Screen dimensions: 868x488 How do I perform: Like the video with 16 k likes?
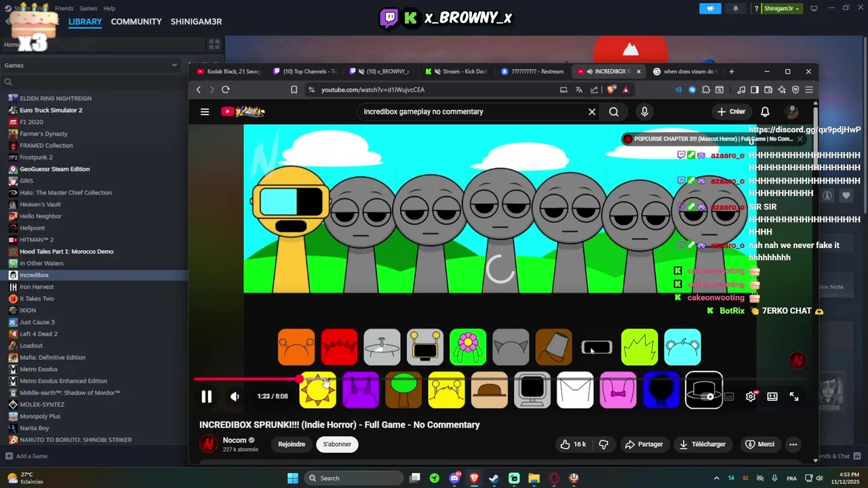click(573, 444)
